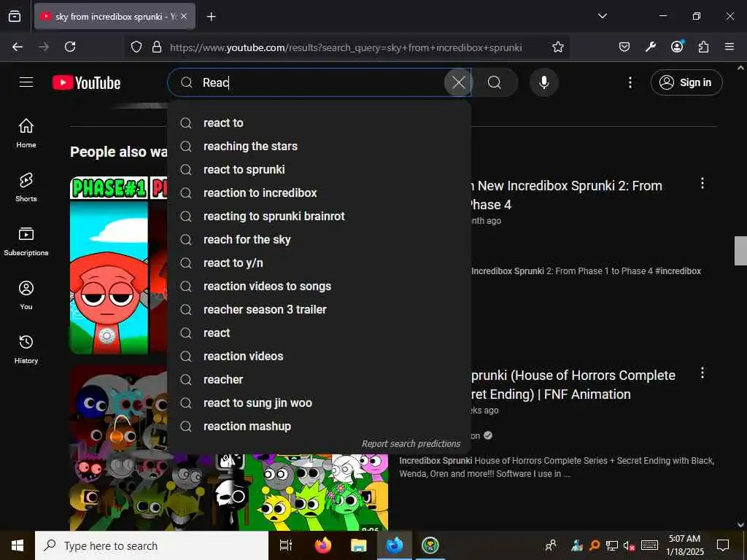The height and width of the screenshot is (560, 747).
Task: Click the YouTube logo
Action: click(x=86, y=82)
